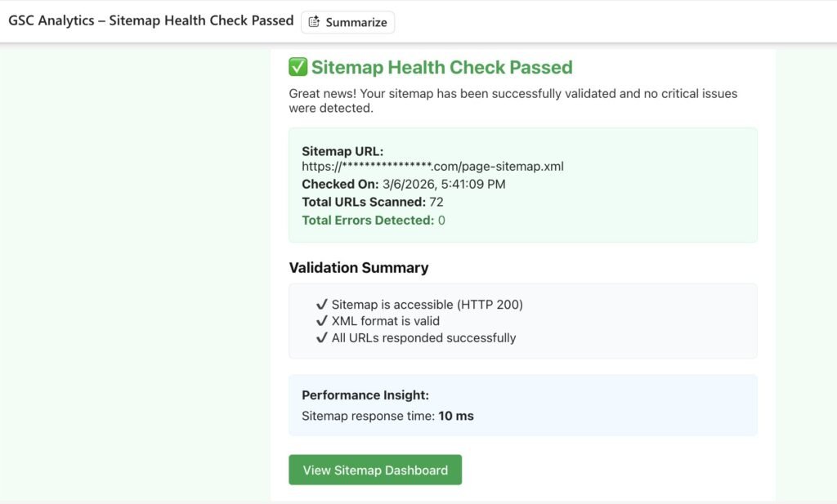Click the masked sitemap URL link
837x504 pixels.
point(433,167)
